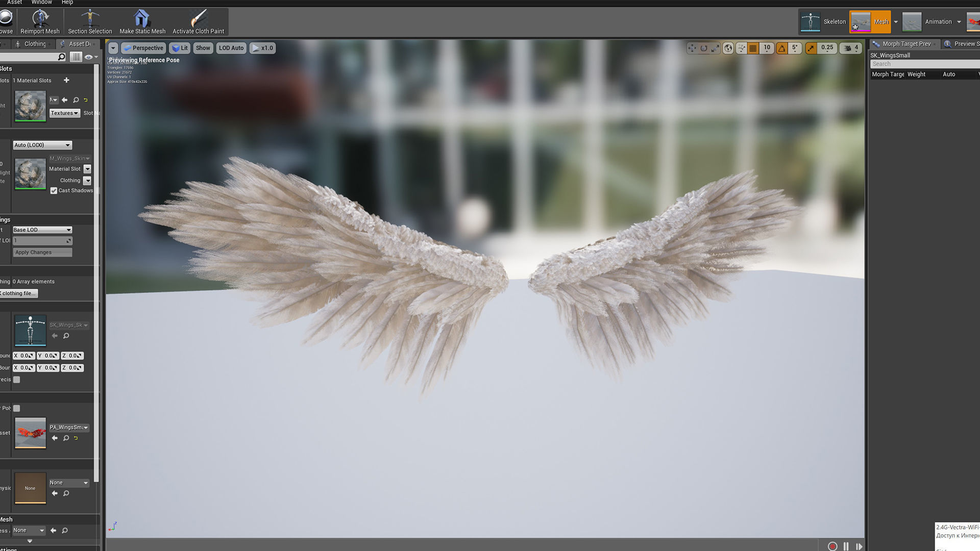Click the positive bounds X value field
This screenshot has height=551, width=980.
click(x=23, y=356)
